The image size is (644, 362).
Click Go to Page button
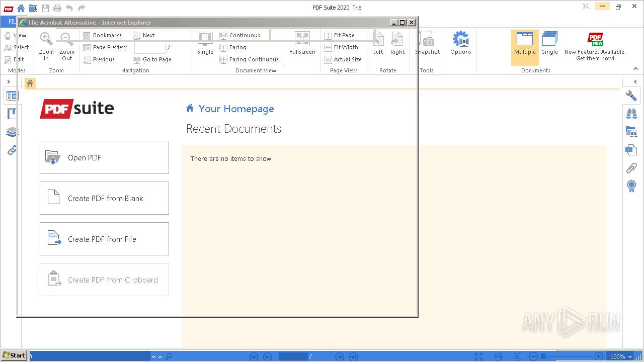pyautogui.click(x=152, y=59)
